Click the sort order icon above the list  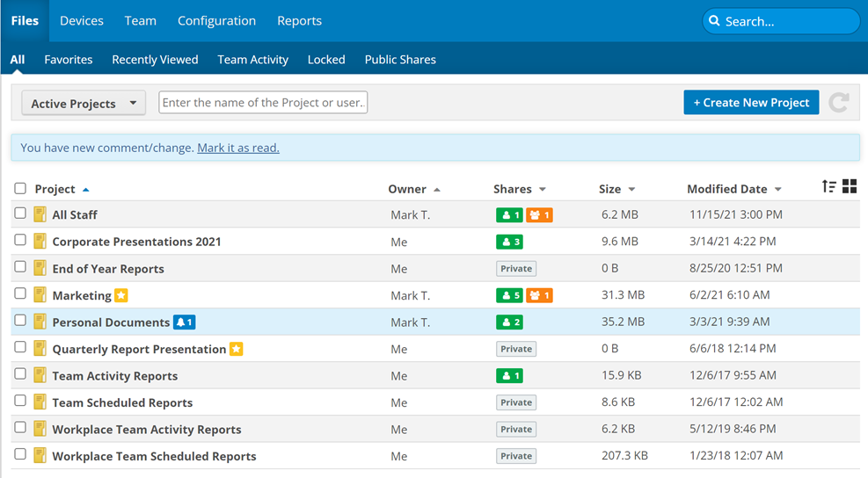point(828,186)
